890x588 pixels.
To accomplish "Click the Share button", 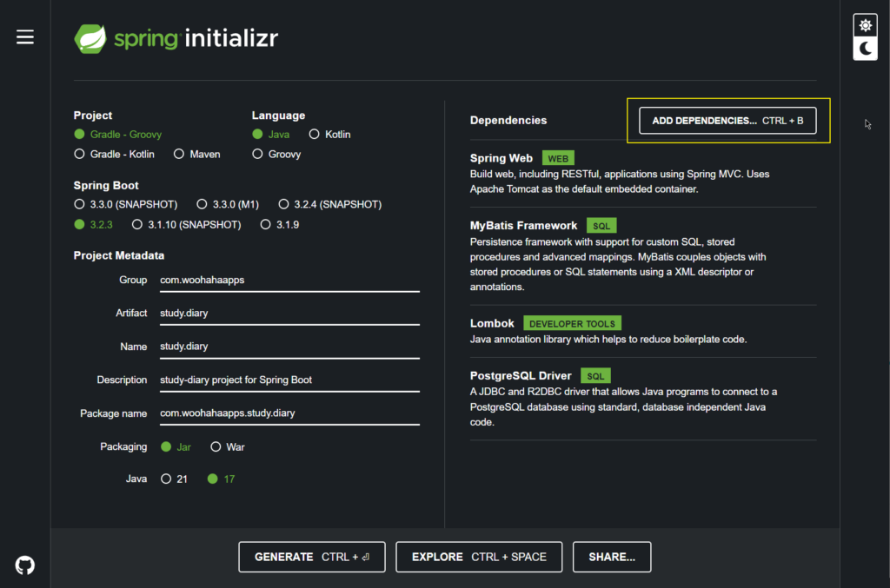I will coord(612,557).
